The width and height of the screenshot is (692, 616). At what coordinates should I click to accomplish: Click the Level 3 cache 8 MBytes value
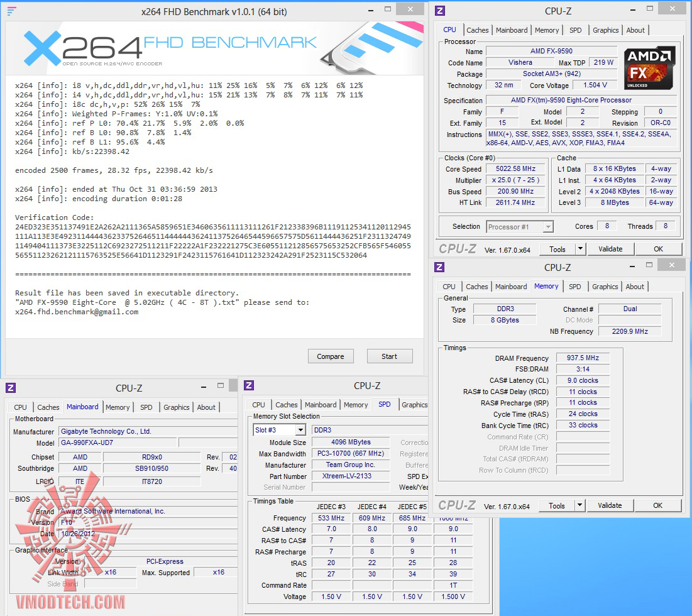click(x=615, y=202)
